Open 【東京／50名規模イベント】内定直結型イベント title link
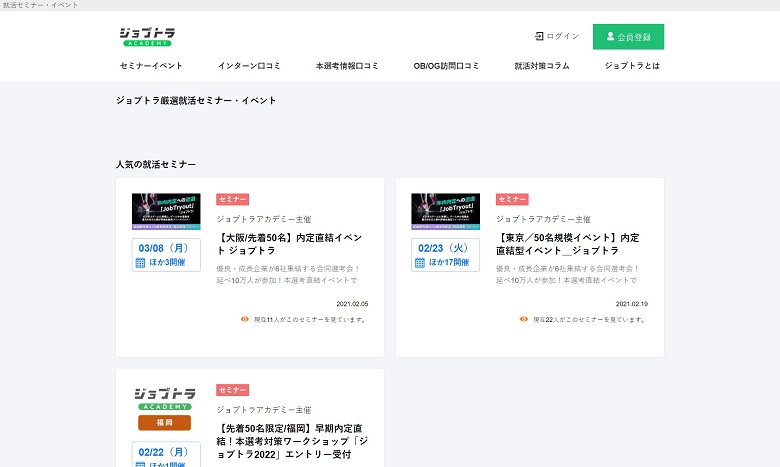780x467 pixels. coord(568,244)
